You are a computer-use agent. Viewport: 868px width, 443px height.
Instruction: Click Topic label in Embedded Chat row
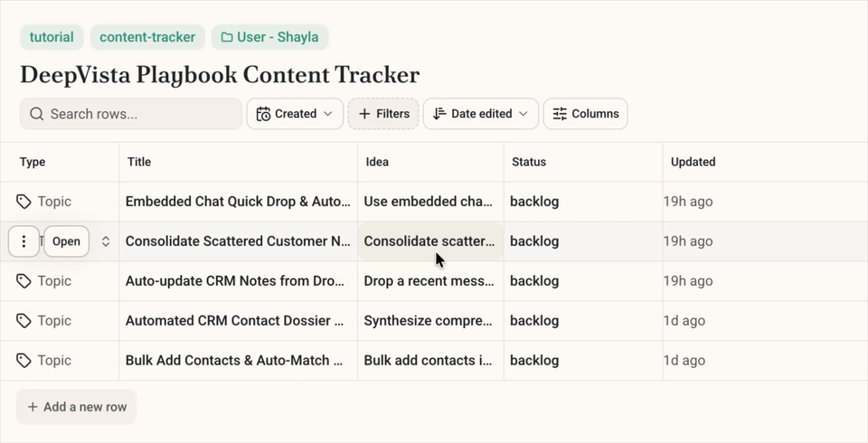[x=54, y=202]
